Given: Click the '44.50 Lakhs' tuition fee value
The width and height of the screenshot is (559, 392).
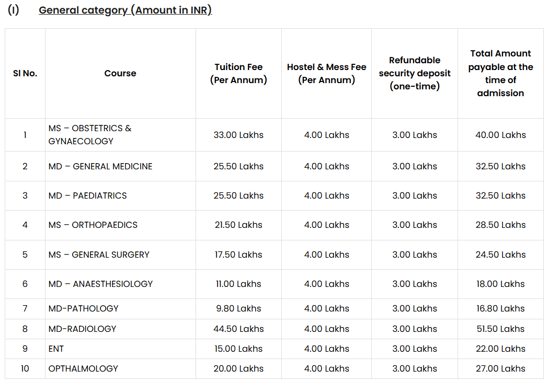Looking at the screenshot, I should (x=238, y=329).
